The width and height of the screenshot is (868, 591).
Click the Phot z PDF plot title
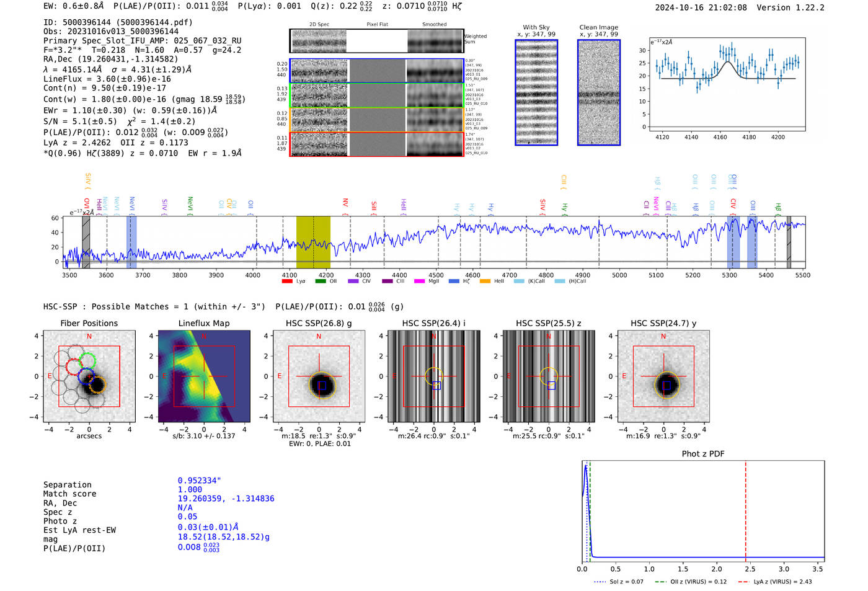coord(703,454)
